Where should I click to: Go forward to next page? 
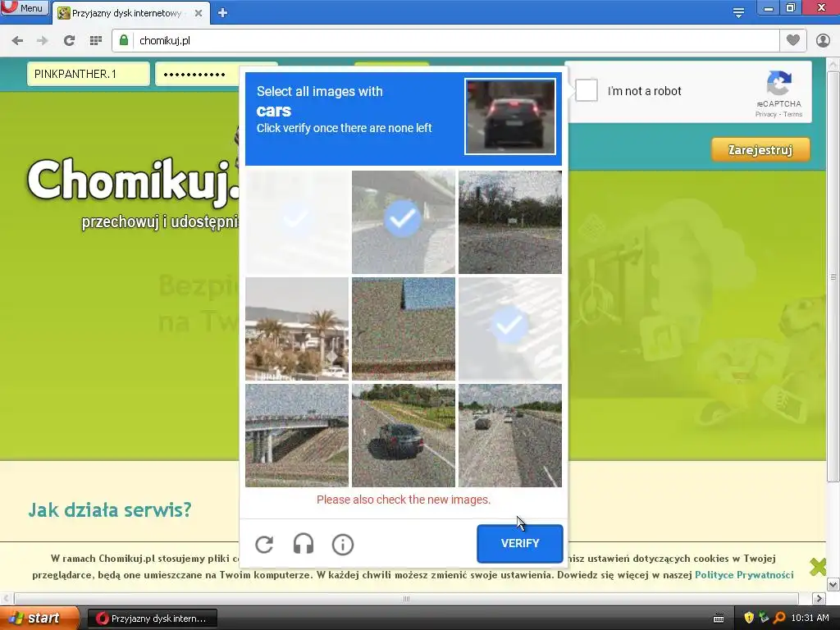43,41
